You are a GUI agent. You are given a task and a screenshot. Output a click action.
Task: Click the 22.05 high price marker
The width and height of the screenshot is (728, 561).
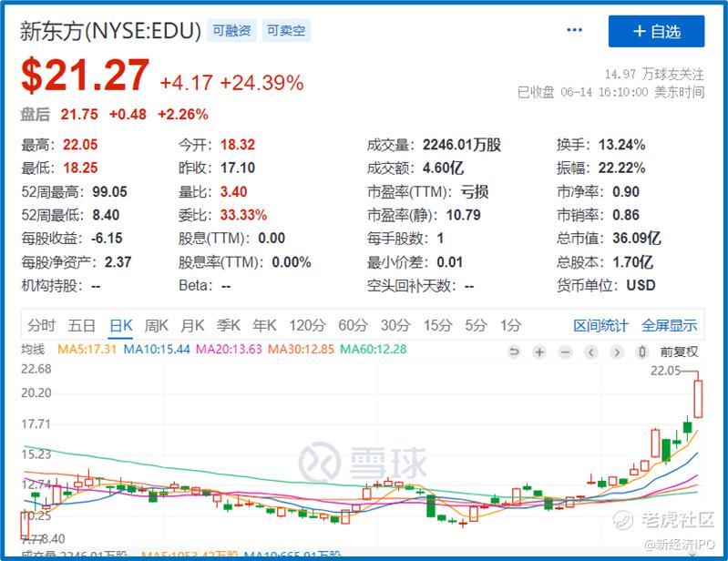pyautogui.click(x=665, y=371)
